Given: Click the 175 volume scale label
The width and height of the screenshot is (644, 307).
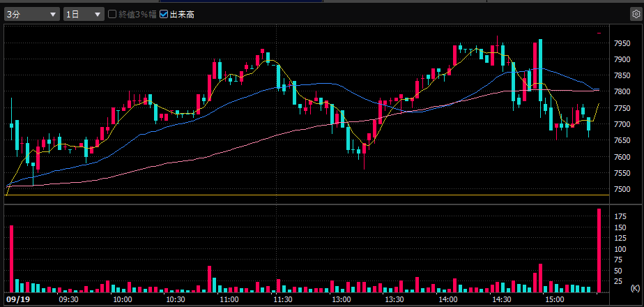Looking at the screenshot, I should click(x=619, y=216).
